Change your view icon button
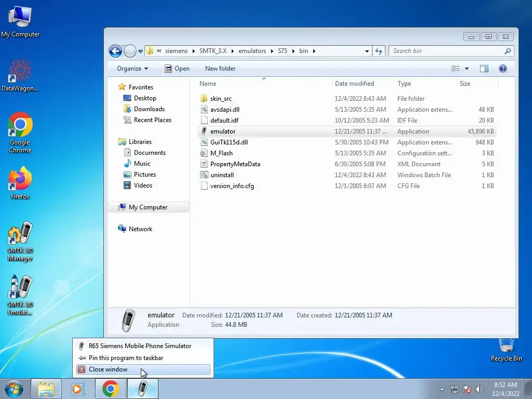Screen dimensions: 532x399 tap(455, 69)
